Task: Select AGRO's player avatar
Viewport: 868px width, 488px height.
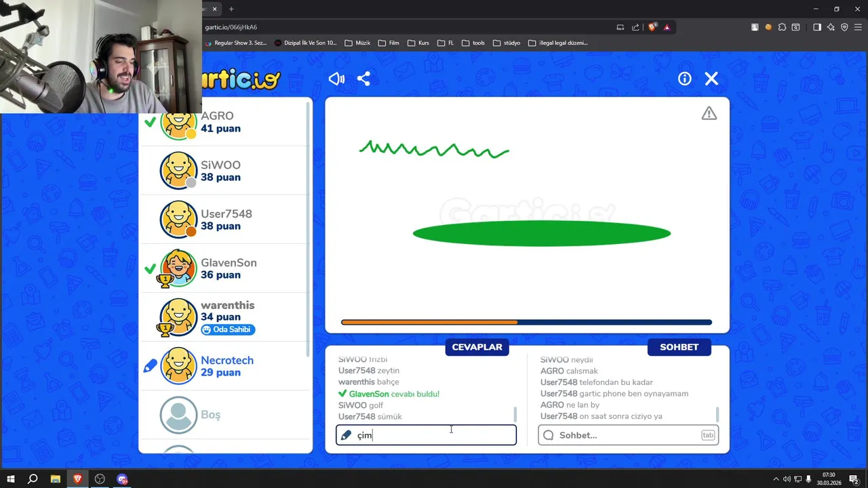Action: click(178, 122)
